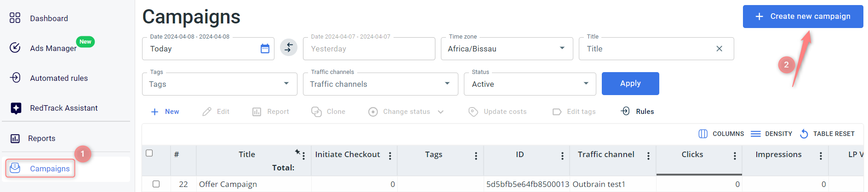Open the calendar icon in Today date field
Viewport: 868px width, 192px height.
click(265, 49)
